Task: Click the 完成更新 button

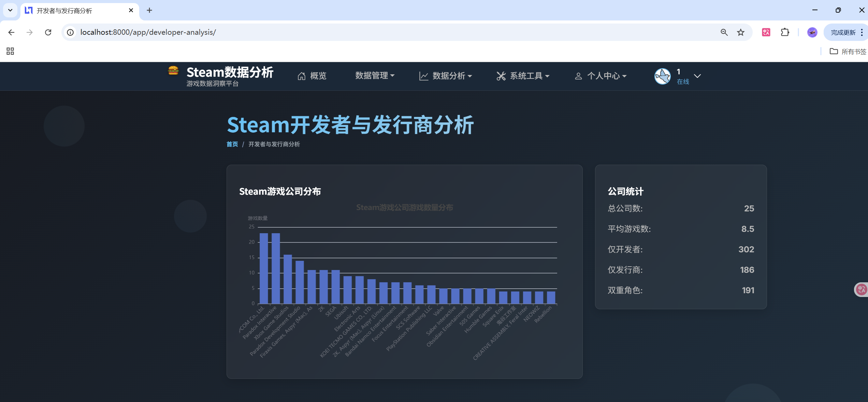Action: tap(843, 32)
